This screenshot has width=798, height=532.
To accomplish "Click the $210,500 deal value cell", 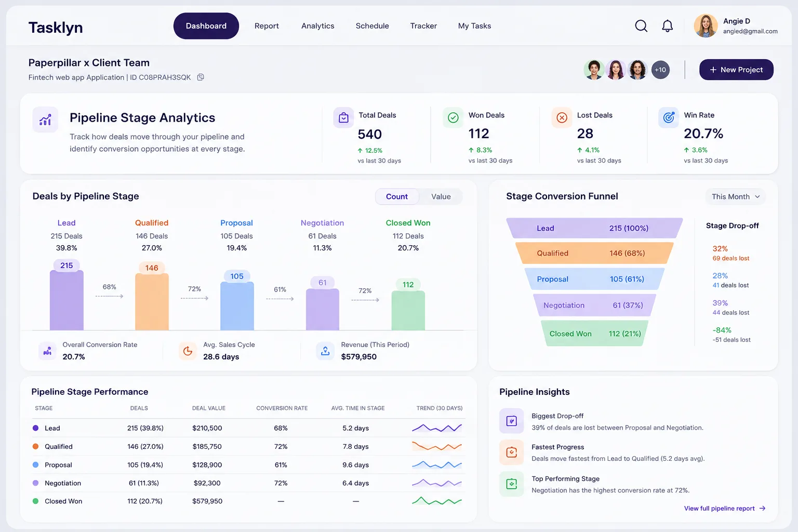I will tap(207, 428).
